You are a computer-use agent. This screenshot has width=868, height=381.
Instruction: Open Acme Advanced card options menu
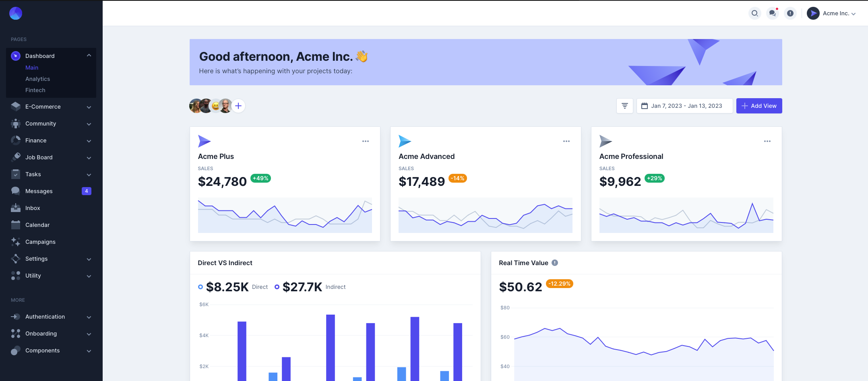(x=566, y=141)
